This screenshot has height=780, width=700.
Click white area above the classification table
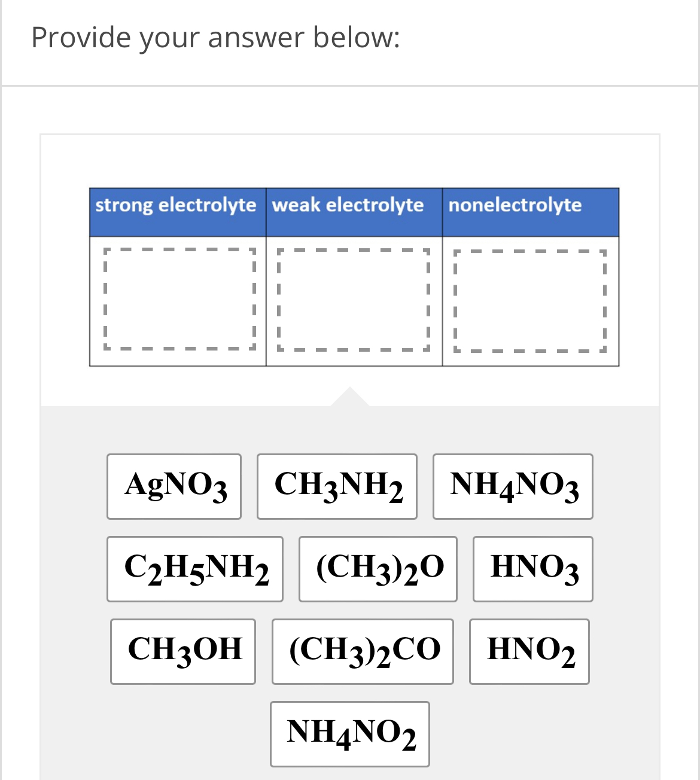[350, 162]
